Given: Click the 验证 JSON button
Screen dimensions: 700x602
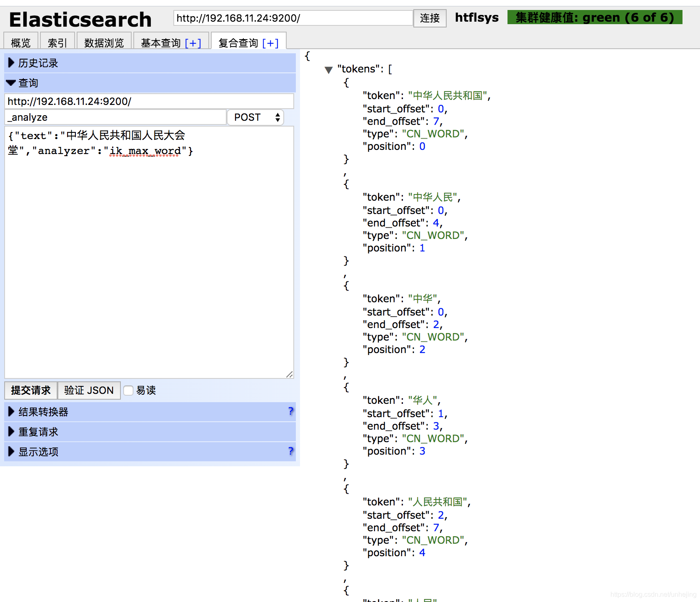Looking at the screenshot, I should 88,391.
